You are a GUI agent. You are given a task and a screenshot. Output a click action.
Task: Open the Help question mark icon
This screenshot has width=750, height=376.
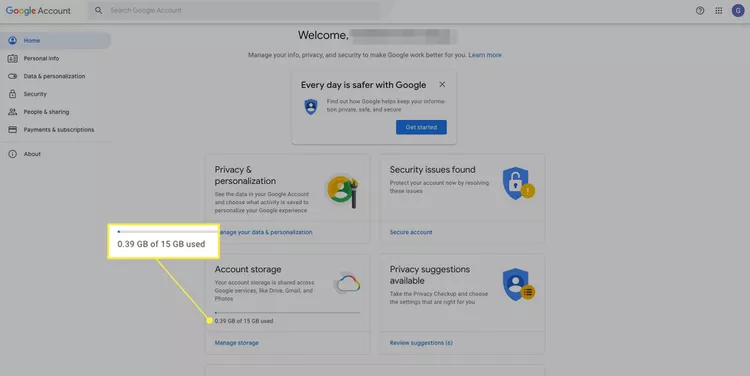(x=700, y=11)
